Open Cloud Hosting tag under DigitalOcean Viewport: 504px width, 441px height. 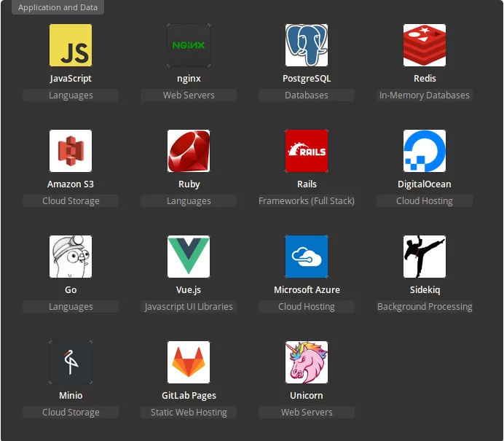425,201
